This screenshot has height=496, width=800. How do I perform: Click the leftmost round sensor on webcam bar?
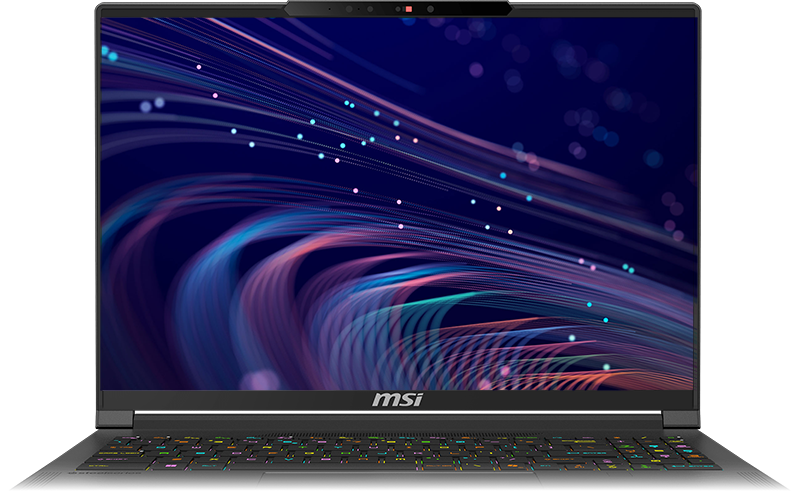click(x=348, y=10)
